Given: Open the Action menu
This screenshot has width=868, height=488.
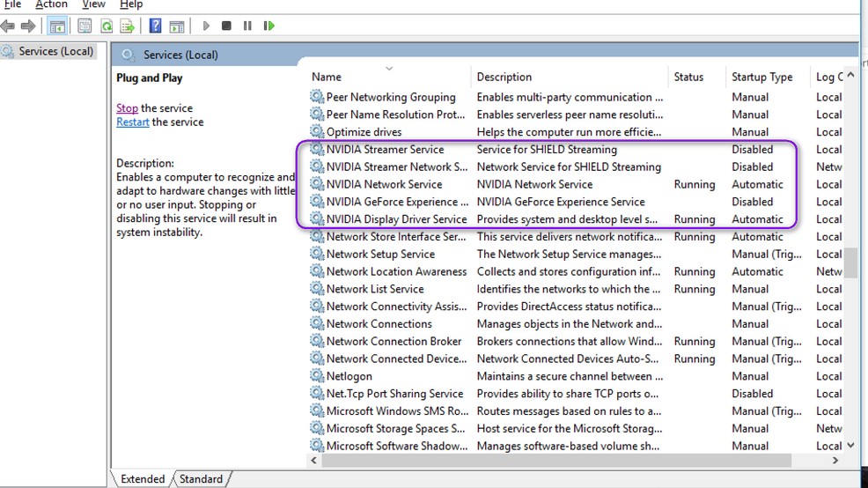Looking at the screenshot, I should coord(51,4).
